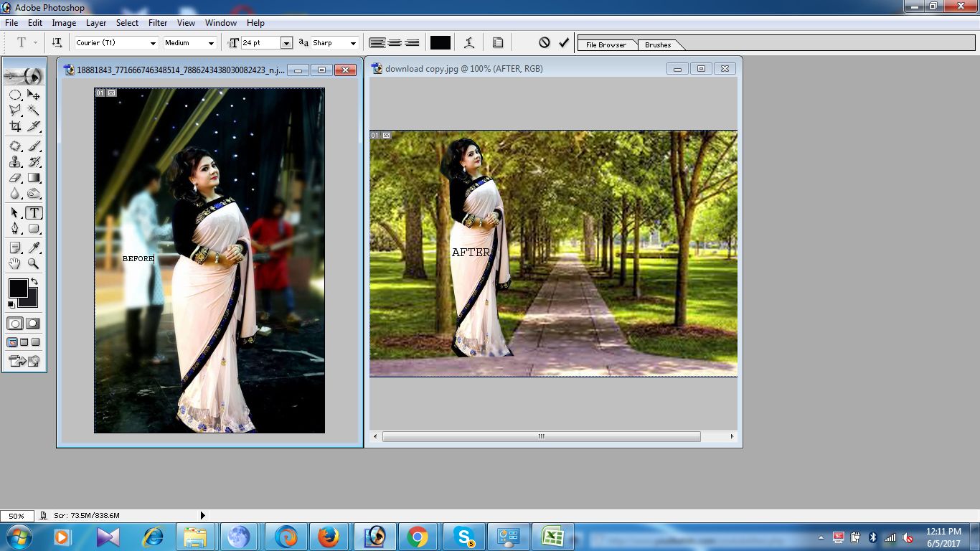The width and height of the screenshot is (980, 551).
Task: Open the text color swatch picker
Action: coord(440,42)
